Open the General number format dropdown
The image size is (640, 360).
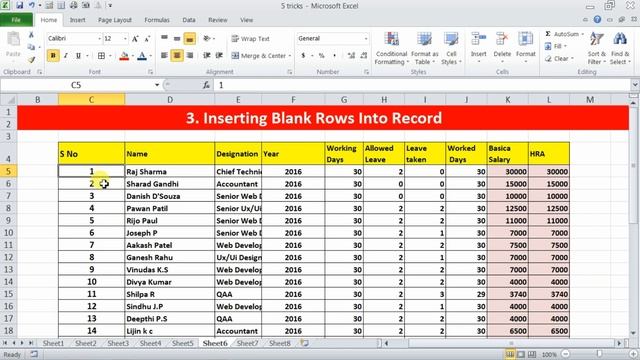pyautogui.click(x=366, y=38)
